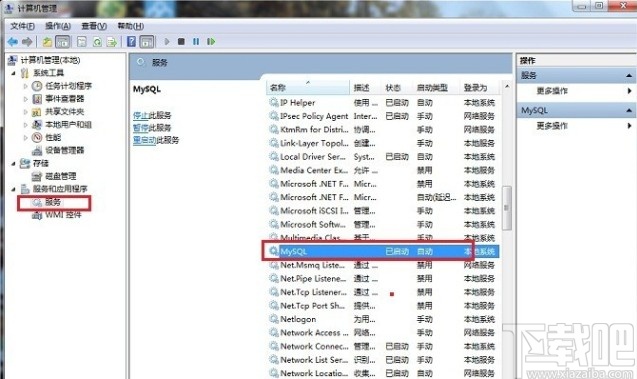The height and width of the screenshot is (379, 637).
Task: Click the gear icon beside Net.Pipe Listene...
Action: pyautogui.click(x=274, y=278)
